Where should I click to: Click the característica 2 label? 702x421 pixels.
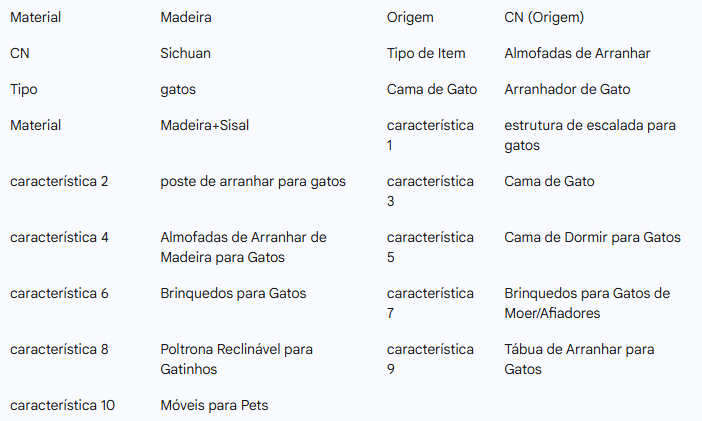59,181
